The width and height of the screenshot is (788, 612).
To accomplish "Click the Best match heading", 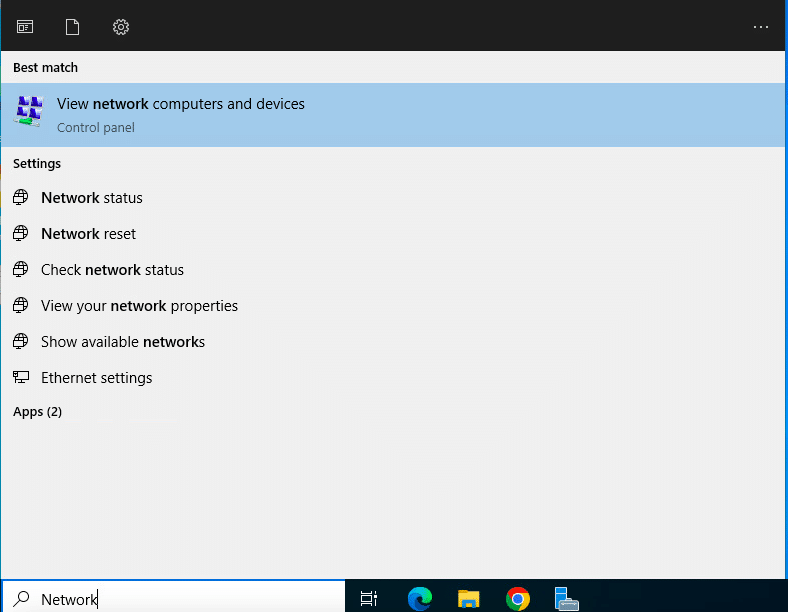I will 45,68.
